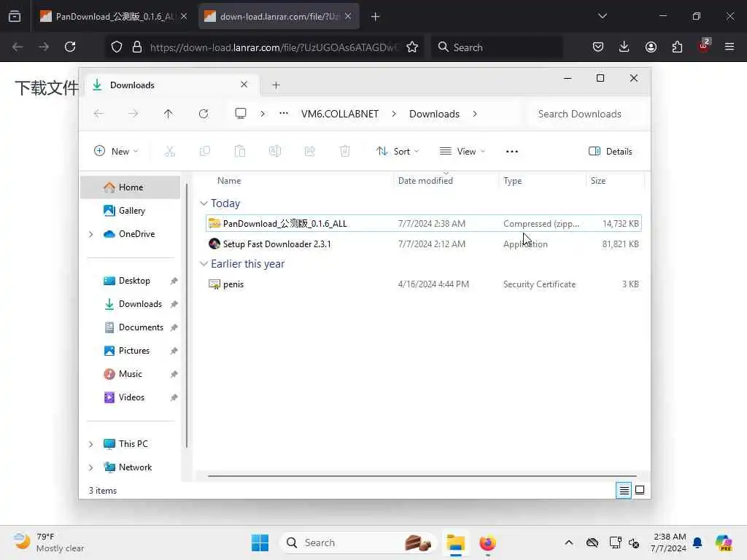Screen dimensions: 747x560
Task: Click the Delete trash icon in Explorer toolbar
Action: pos(345,152)
